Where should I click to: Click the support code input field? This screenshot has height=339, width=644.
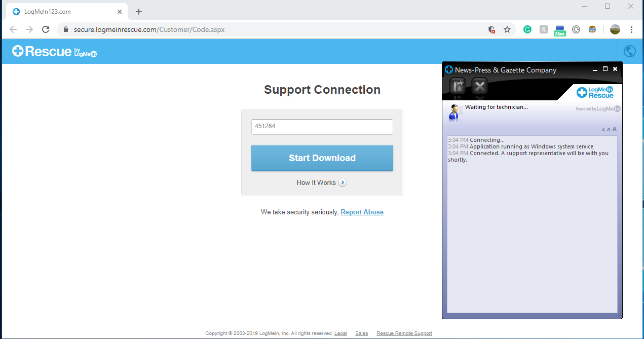tap(322, 127)
